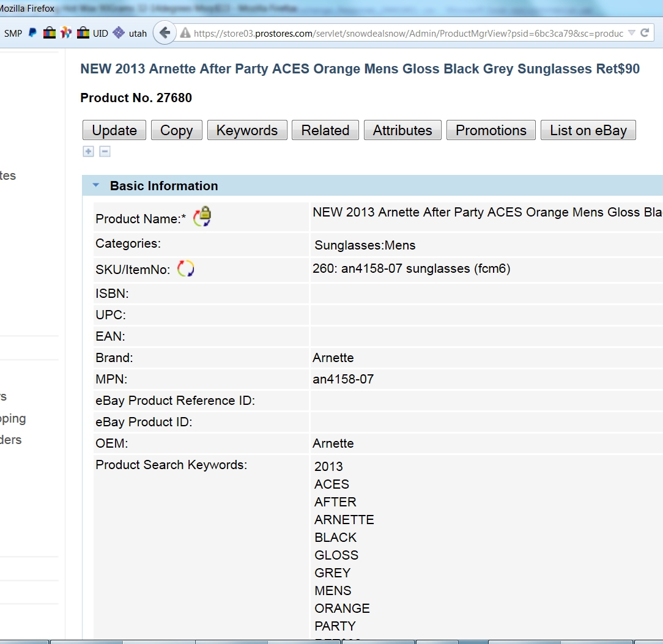Viewport: 663px width, 644px height.
Task: Click the security warning triangle in address bar
Action: click(x=185, y=33)
